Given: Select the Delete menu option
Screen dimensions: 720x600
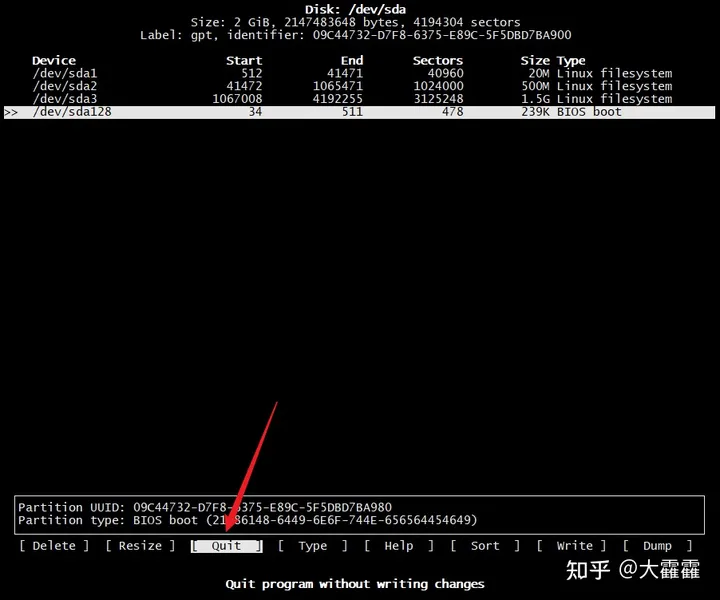Looking at the screenshot, I should pyautogui.click(x=54, y=546).
